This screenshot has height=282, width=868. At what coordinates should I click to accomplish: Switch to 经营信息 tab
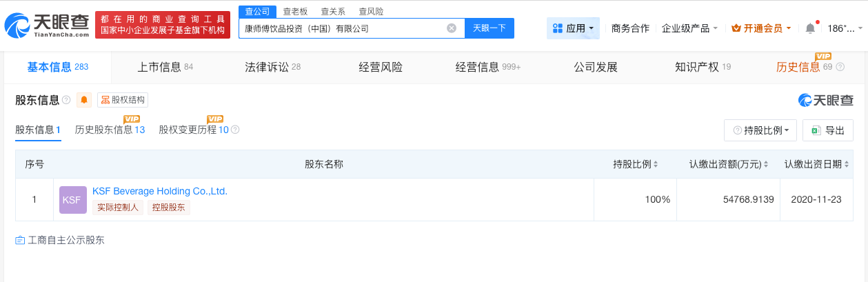click(x=487, y=67)
